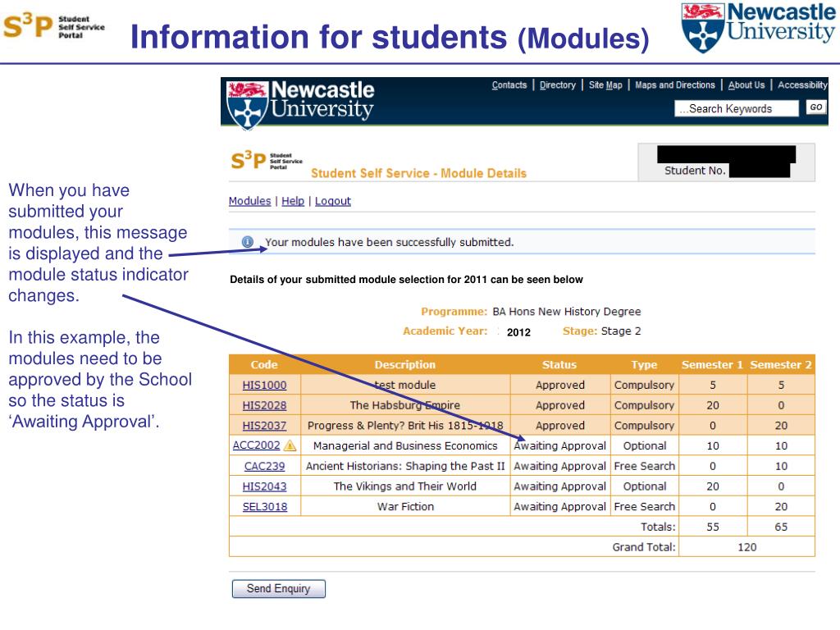Click the Type column header
This screenshot has width=840, height=630.
(x=644, y=364)
